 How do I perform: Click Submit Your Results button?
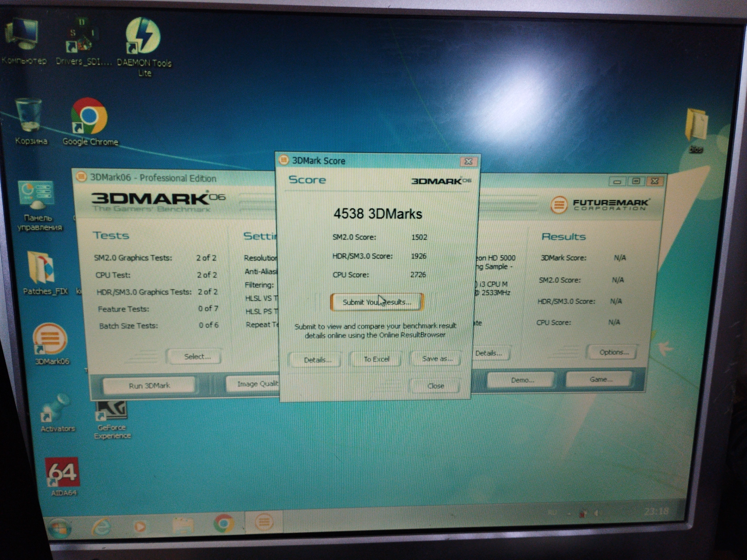377,302
